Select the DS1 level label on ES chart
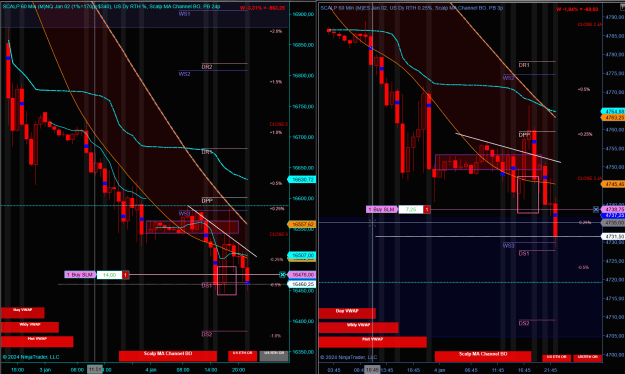 (x=524, y=253)
